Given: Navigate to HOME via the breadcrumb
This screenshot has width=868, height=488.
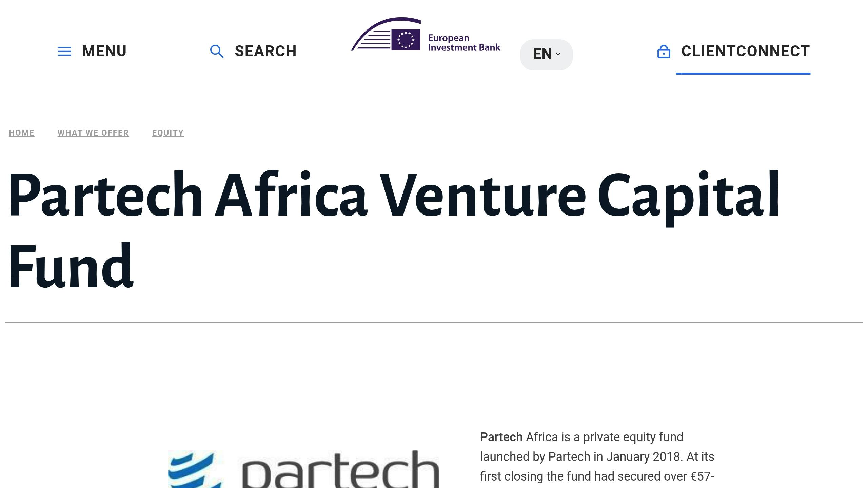Looking at the screenshot, I should [21, 133].
